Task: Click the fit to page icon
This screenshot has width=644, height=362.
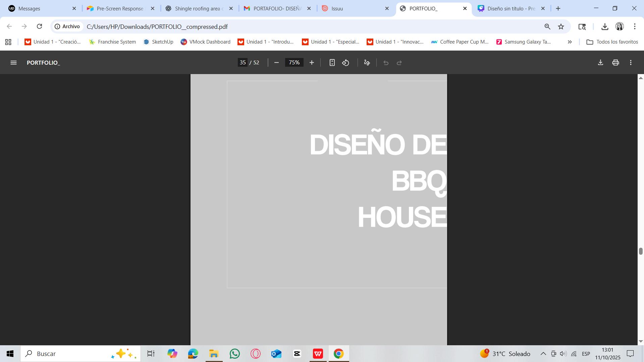Action: tap(332, 63)
